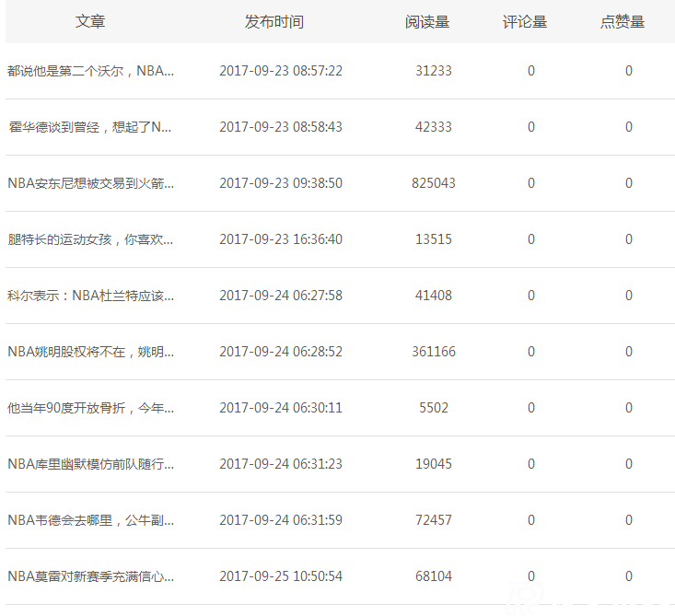Screen dimensions: 675x616
Task: Open article 都说他是第二个沃尔，NBA...
Action: coord(90,71)
